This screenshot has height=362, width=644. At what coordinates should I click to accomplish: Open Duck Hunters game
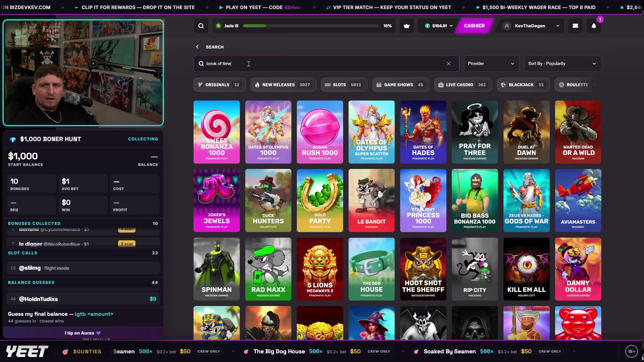268,200
